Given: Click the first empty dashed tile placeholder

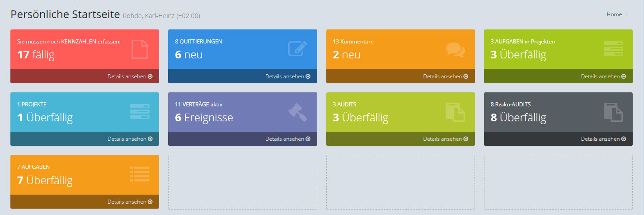Looking at the screenshot, I should tap(242, 182).
